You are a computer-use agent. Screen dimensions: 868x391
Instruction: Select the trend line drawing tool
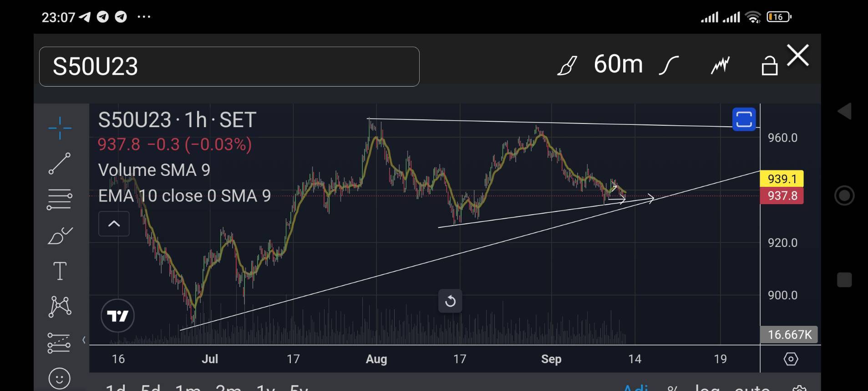(x=60, y=164)
